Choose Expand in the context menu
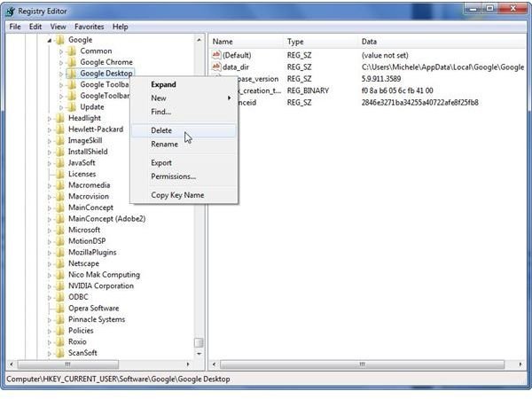 pyautogui.click(x=184, y=84)
